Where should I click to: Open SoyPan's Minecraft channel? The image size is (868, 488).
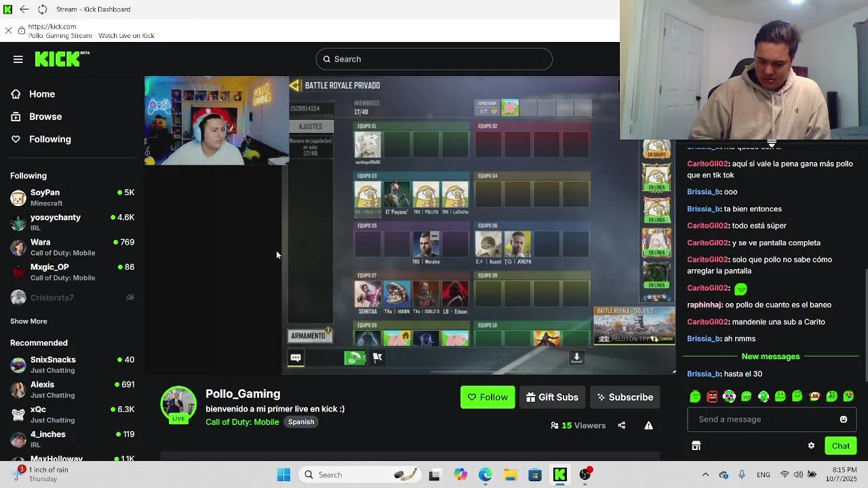[x=73, y=198]
